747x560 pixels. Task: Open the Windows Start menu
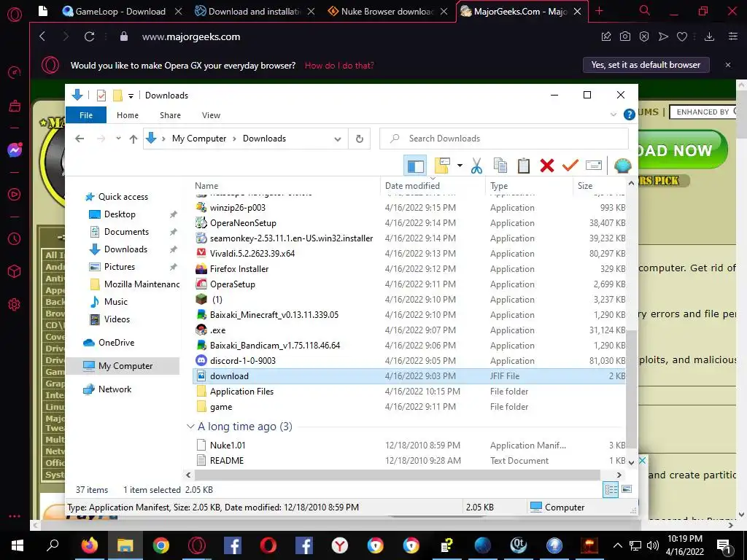(x=18, y=545)
